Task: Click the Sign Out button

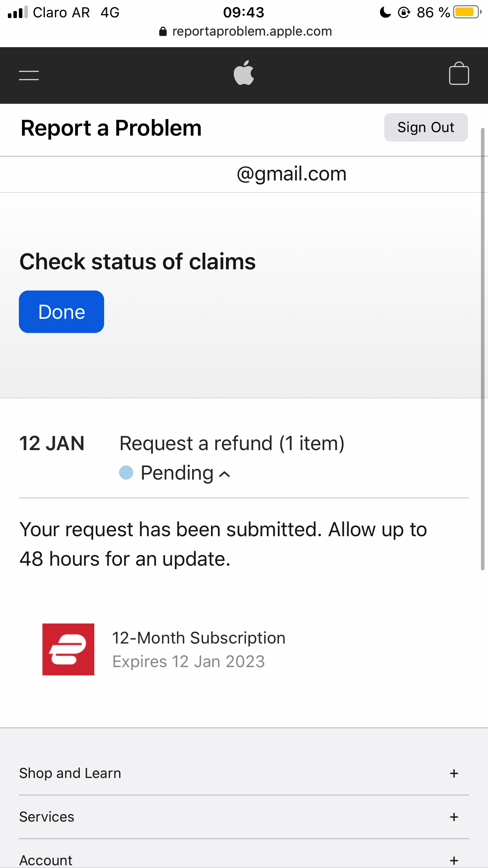Action: (x=426, y=127)
